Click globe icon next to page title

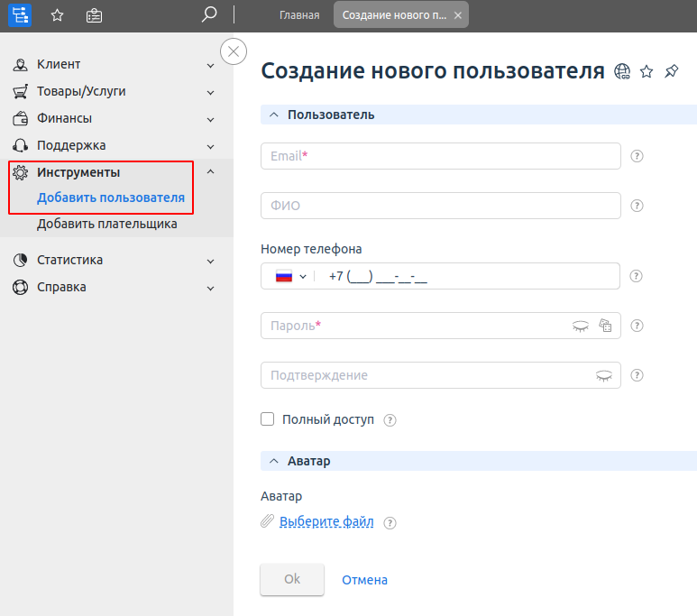pyautogui.click(x=622, y=71)
